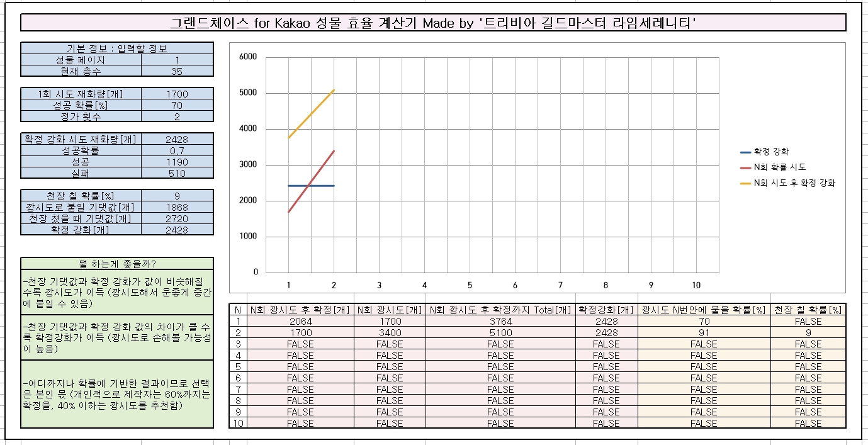Screen dimensions: 868x445
Task: Select the cell showing 2720
Action: pos(178,218)
